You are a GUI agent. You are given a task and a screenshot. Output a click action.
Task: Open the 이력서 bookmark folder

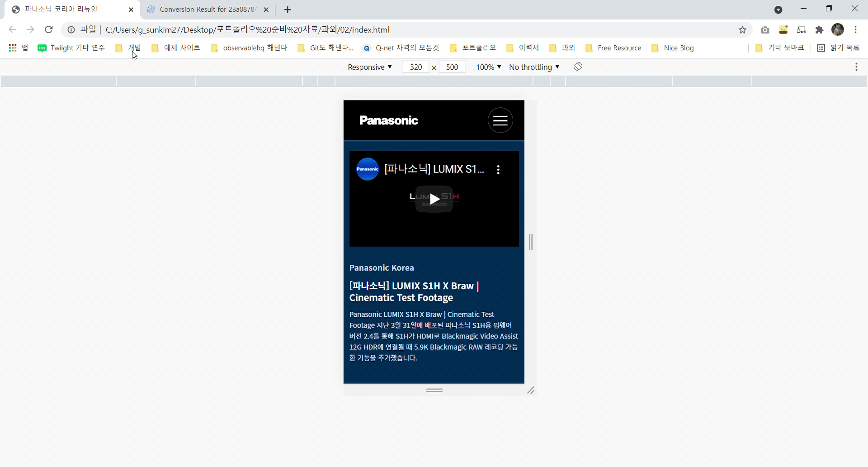coord(523,48)
